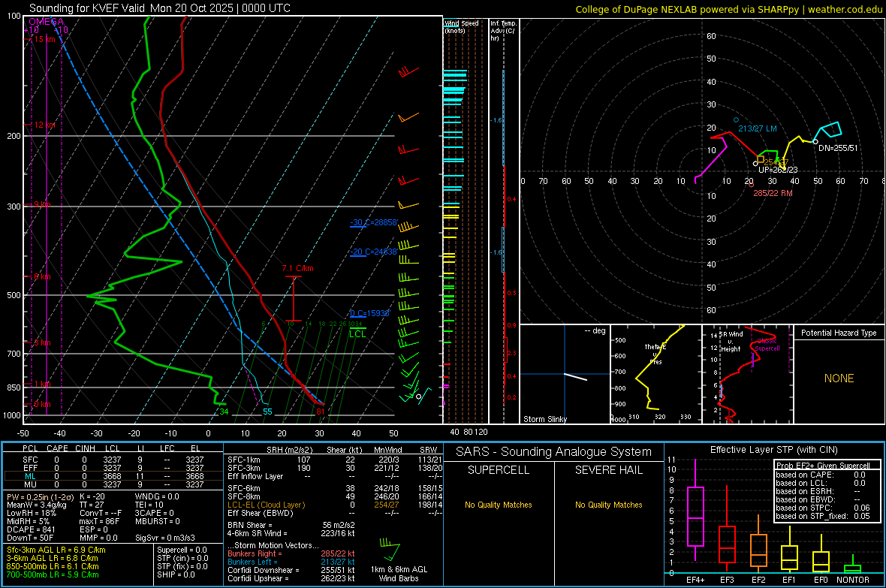Click the 'Theta-E v. Pres' inset label

[x=655, y=354]
